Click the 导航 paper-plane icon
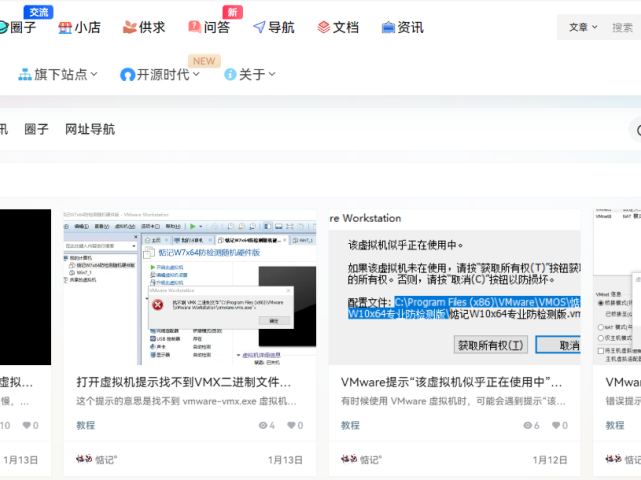Viewport: 641px width, 480px height. pos(259,27)
